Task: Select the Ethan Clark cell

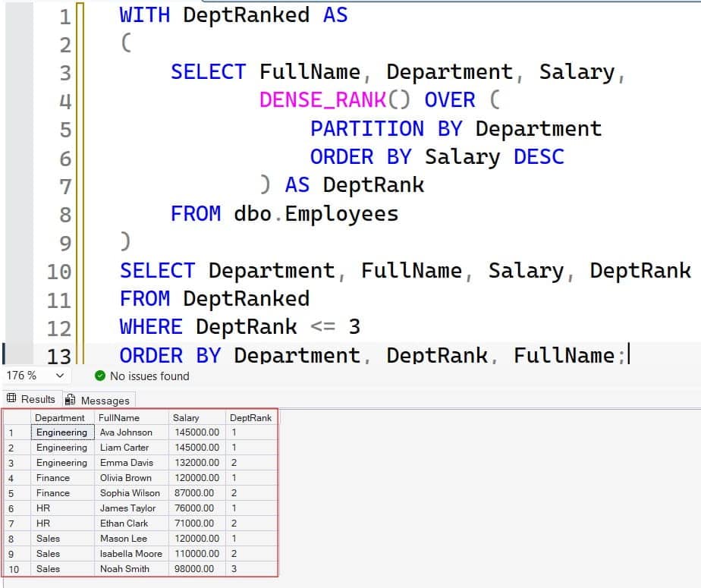Action: tap(131, 524)
